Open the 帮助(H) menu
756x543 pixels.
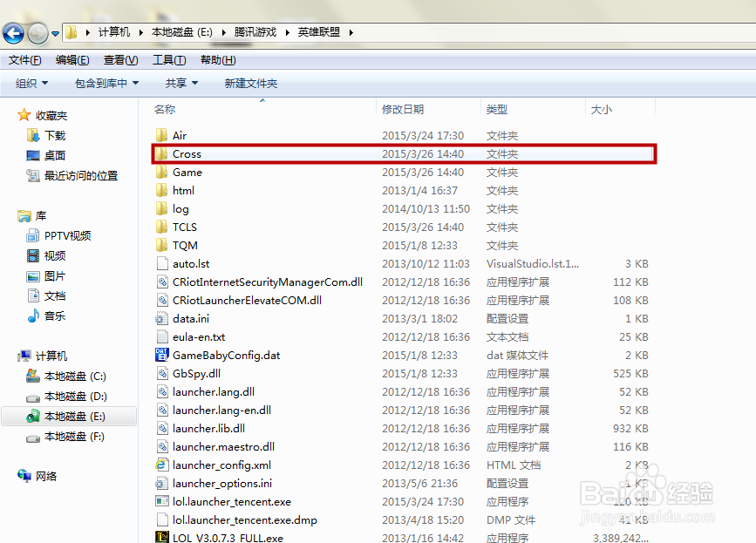(x=218, y=60)
